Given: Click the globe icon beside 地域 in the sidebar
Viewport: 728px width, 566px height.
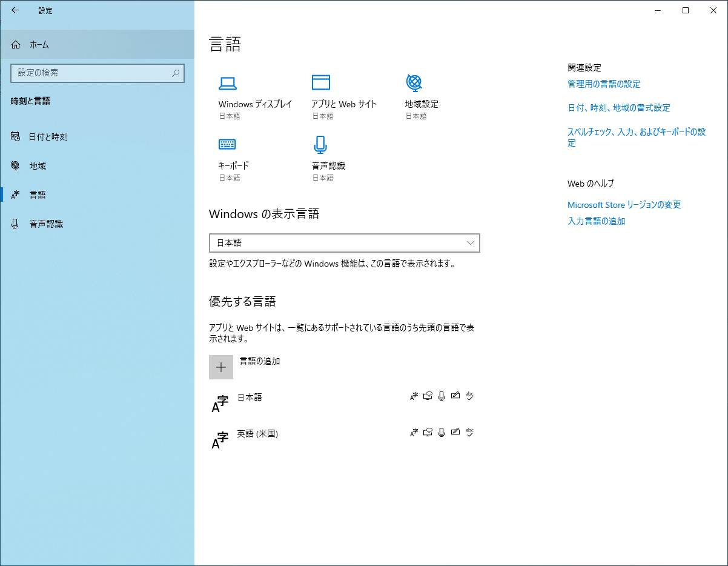Looking at the screenshot, I should [x=16, y=165].
